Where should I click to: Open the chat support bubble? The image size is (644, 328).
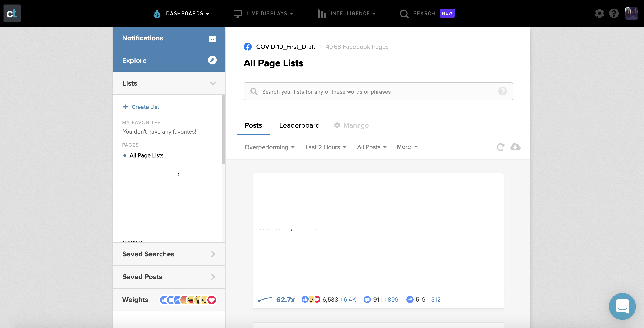click(x=622, y=306)
